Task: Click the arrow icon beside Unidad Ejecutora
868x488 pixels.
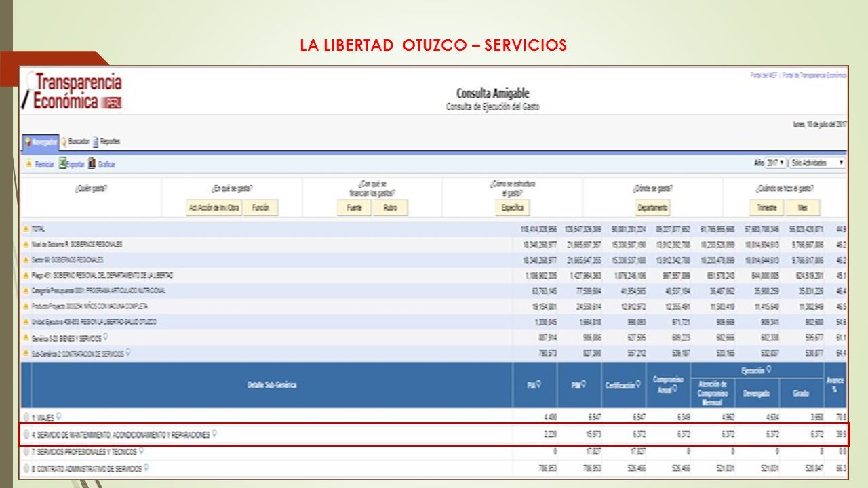Action: [27, 321]
